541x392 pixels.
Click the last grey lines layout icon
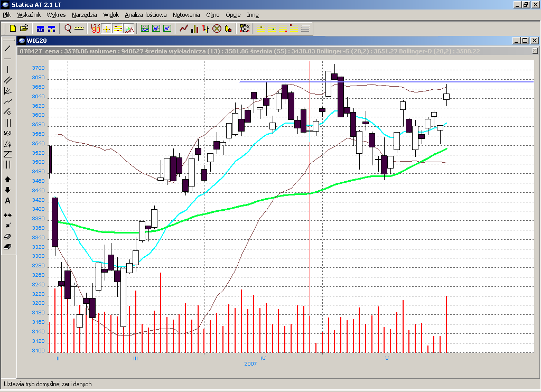point(305,29)
